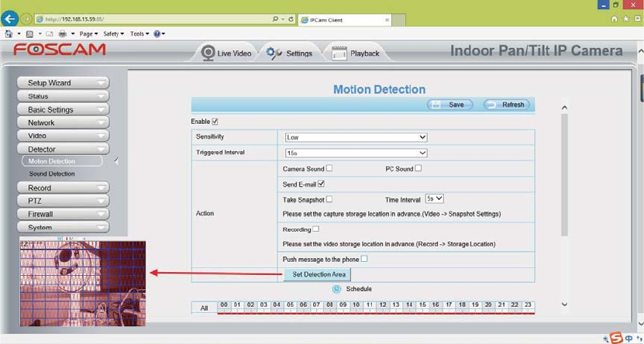Expand the Network sidebar section
Screen dimensions: 644x344
coord(63,122)
